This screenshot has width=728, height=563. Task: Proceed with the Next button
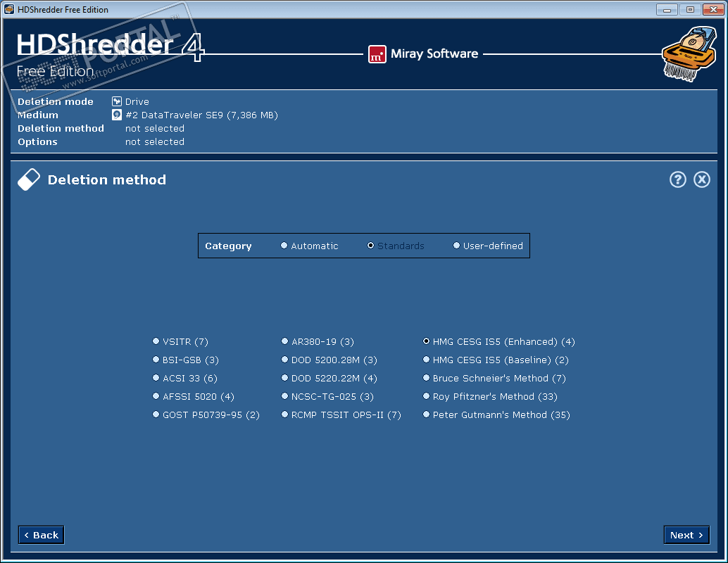tap(686, 535)
